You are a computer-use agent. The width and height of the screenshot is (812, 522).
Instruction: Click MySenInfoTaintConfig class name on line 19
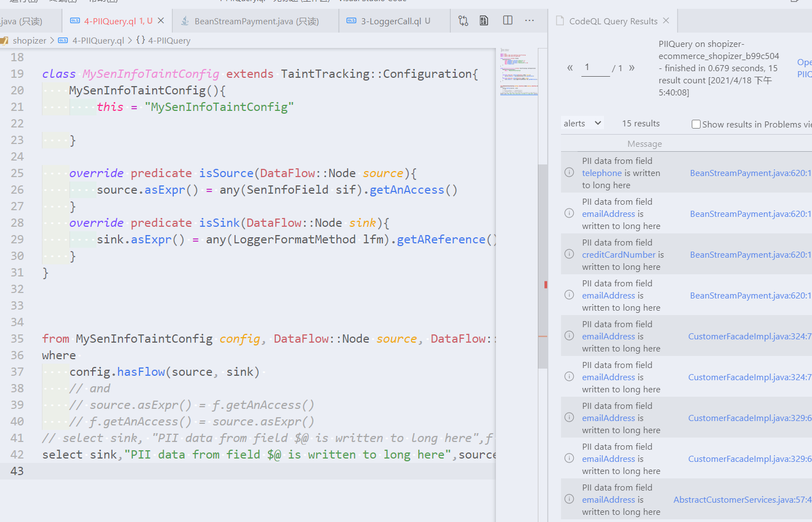151,73
